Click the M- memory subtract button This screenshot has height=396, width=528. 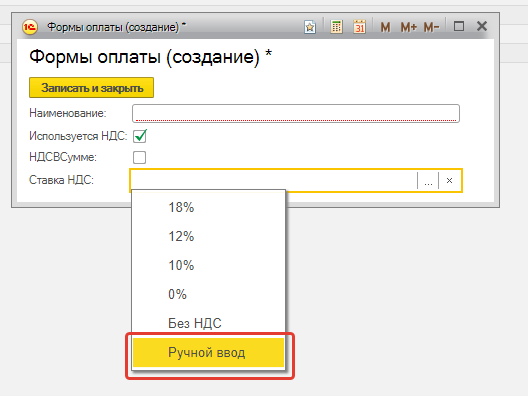(x=431, y=27)
